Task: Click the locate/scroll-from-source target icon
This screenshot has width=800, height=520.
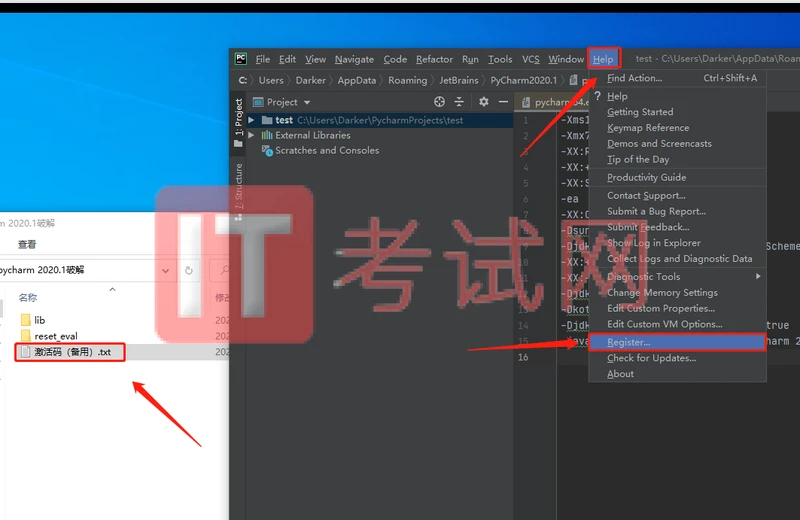Action: 439,102
